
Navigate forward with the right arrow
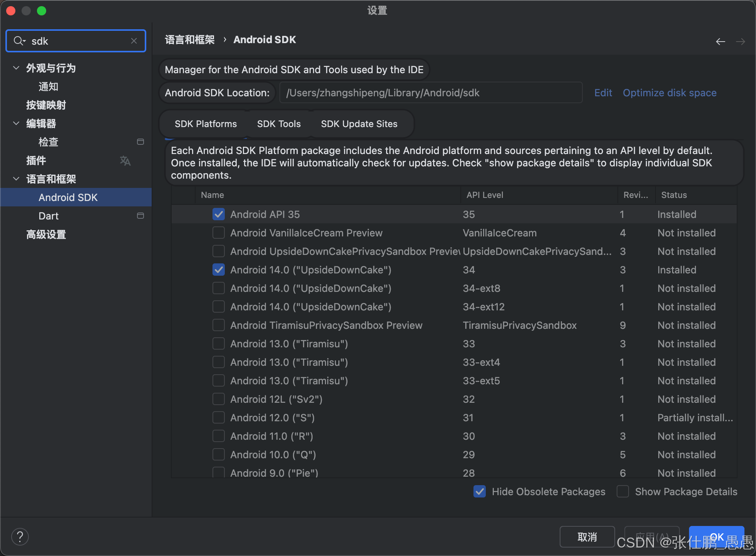(x=740, y=41)
